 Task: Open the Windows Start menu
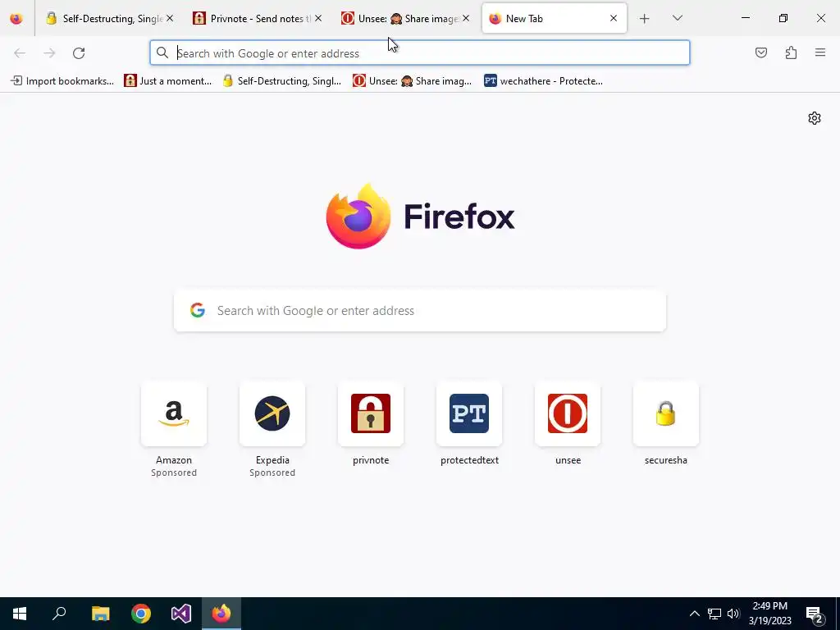(x=20, y=614)
